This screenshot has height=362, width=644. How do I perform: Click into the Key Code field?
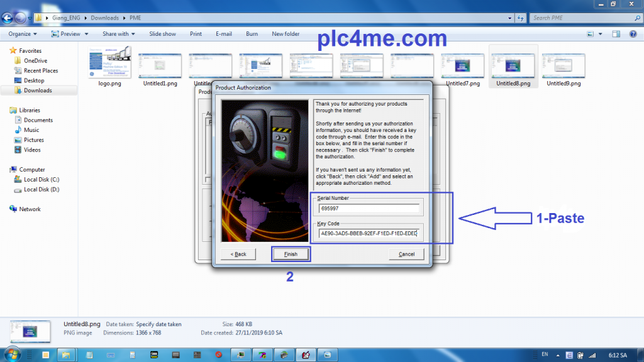pos(369,234)
